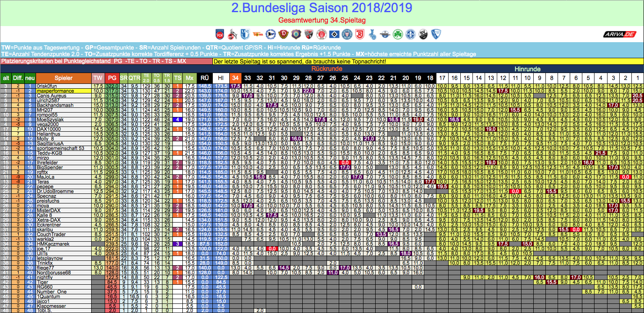Click the 'HI' column header
This screenshot has width=644, height=313.
click(221, 78)
